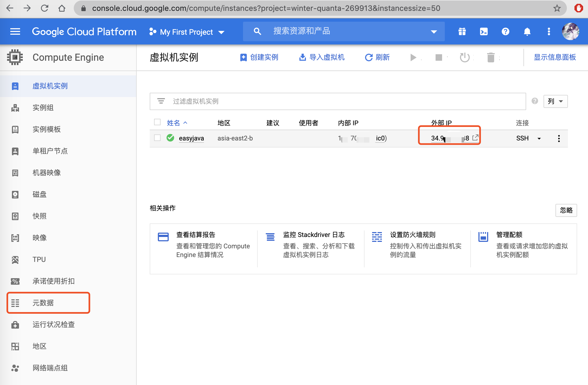Click the delete trash can icon
This screenshot has height=385, width=588.
coord(491,57)
